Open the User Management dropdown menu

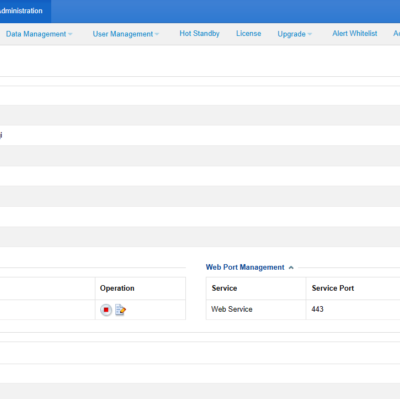pos(126,34)
